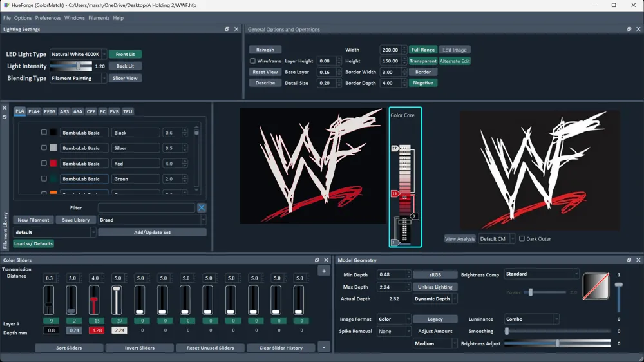Click the Invert Sliders button
The height and width of the screenshot is (362, 644).
pos(140,348)
